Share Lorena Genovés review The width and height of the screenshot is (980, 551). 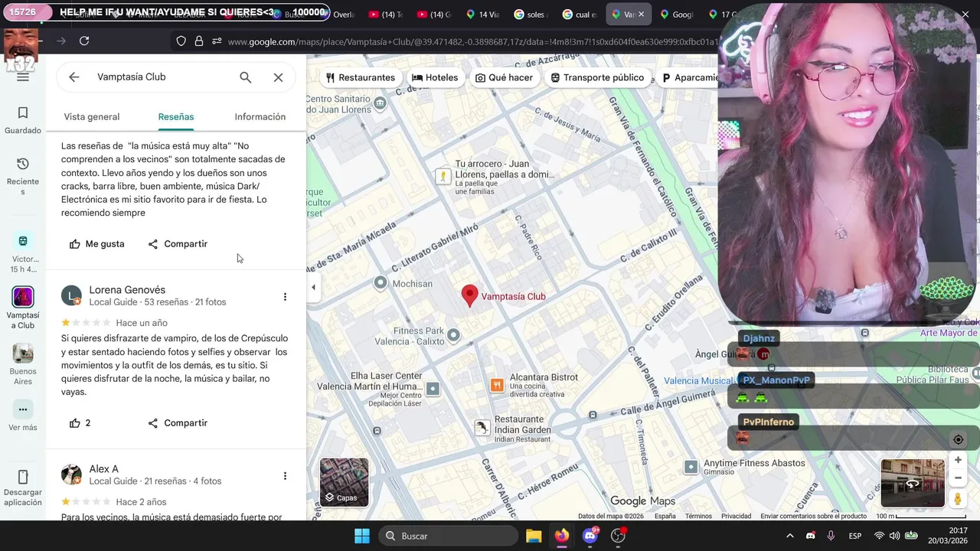pyautogui.click(x=178, y=423)
